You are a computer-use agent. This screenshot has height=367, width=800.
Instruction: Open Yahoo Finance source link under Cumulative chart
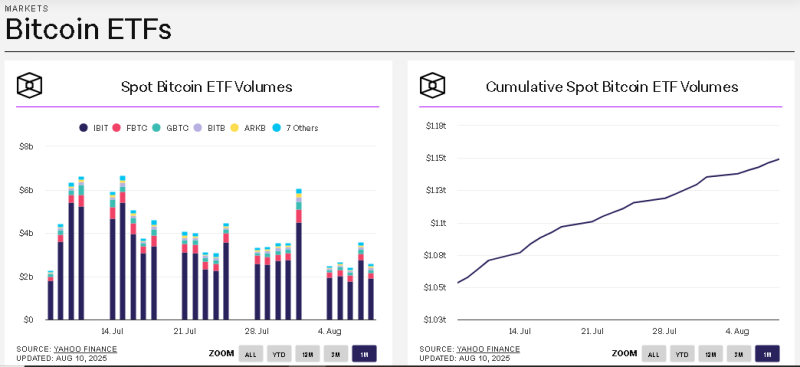tap(488, 349)
